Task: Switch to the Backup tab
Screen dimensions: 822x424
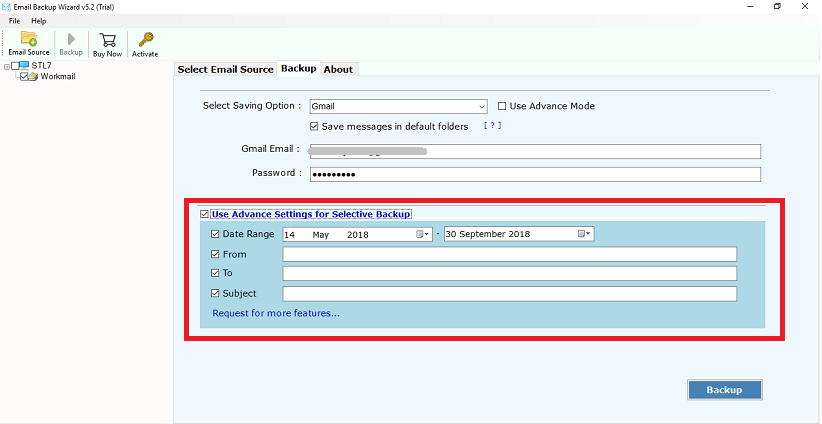Action: (x=299, y=69)
